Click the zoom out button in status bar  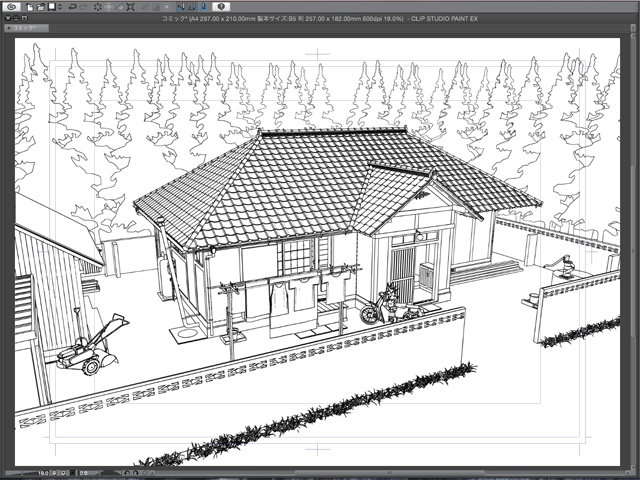click(x=54, y=473)
